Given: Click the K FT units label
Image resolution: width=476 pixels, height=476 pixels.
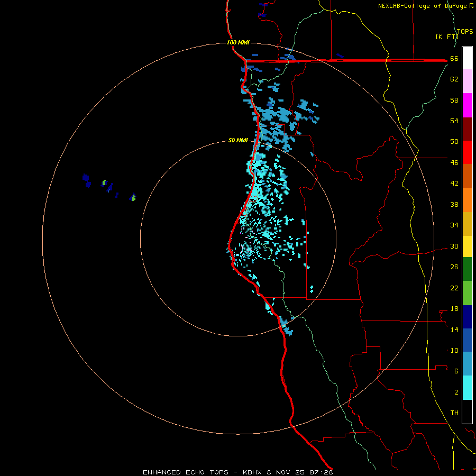Looking at the screenshot, I should pyautogui.click(x=447, y=36).
